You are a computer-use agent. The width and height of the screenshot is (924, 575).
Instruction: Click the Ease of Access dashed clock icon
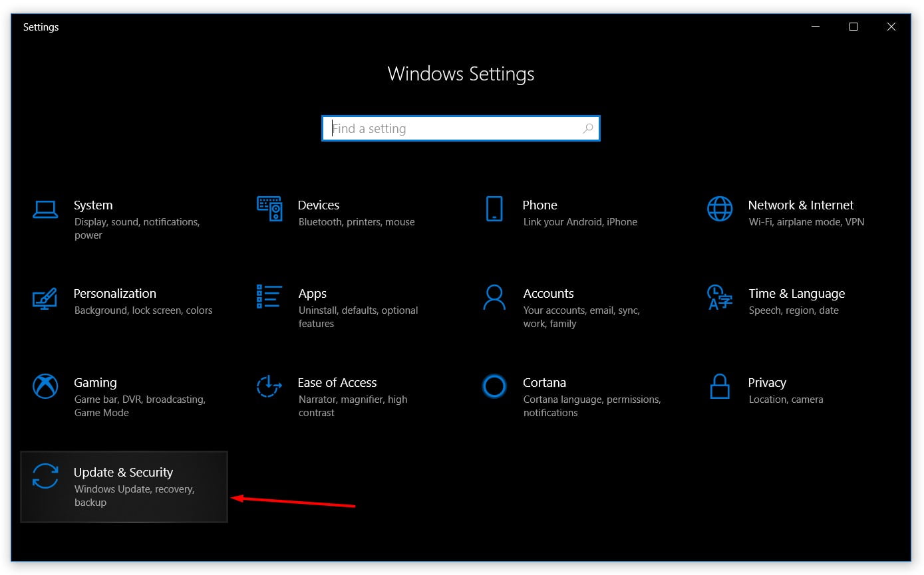click(x=269, y=386)
